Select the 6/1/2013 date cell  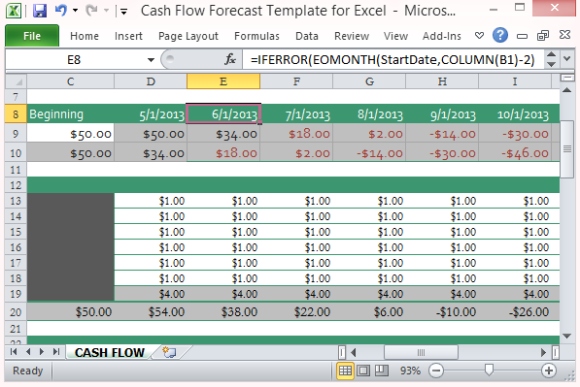pyautogui.click(x=223, y=114)
